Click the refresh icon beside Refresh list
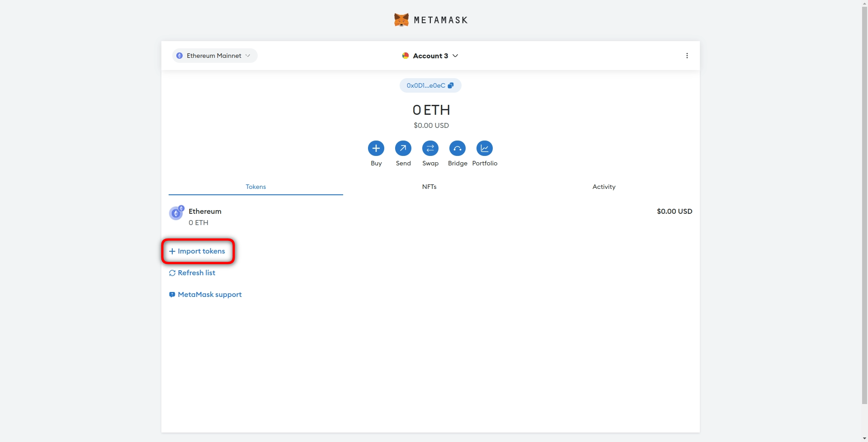The image size is (868, 442). pyautogui.click(x=172, y=273)
